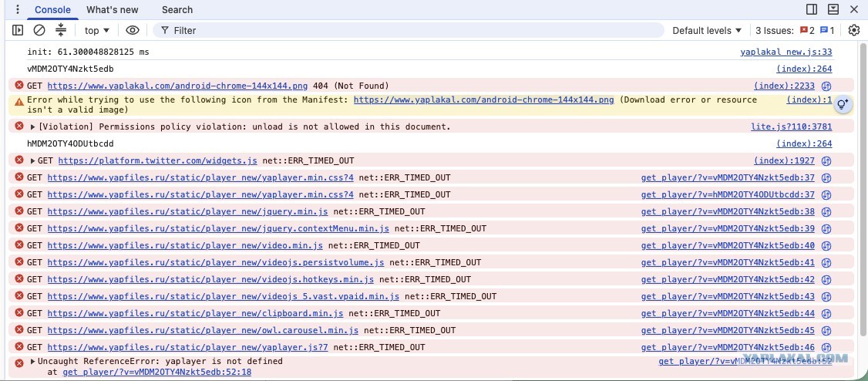Open source link (index):1 on the manifest warning

click(x=809, y=99)
